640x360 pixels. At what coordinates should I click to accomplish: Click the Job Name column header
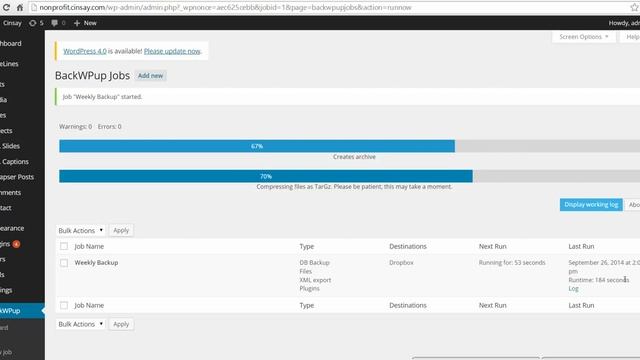[x=89, y=247]
